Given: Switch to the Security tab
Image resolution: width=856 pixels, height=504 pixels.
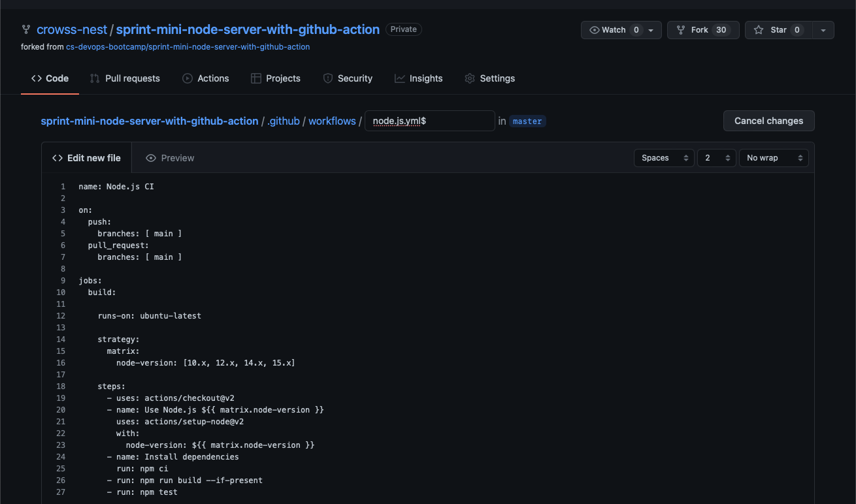Looking at the screenshot, I should pos(348,78).
